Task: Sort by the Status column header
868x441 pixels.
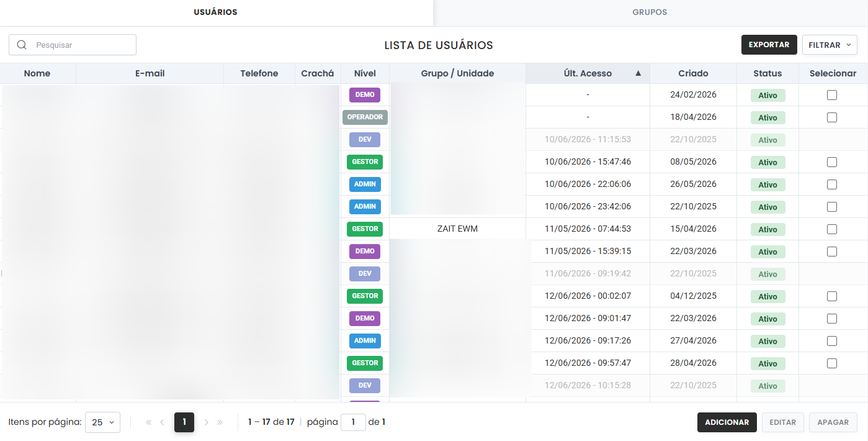Action: click(767, 73)
